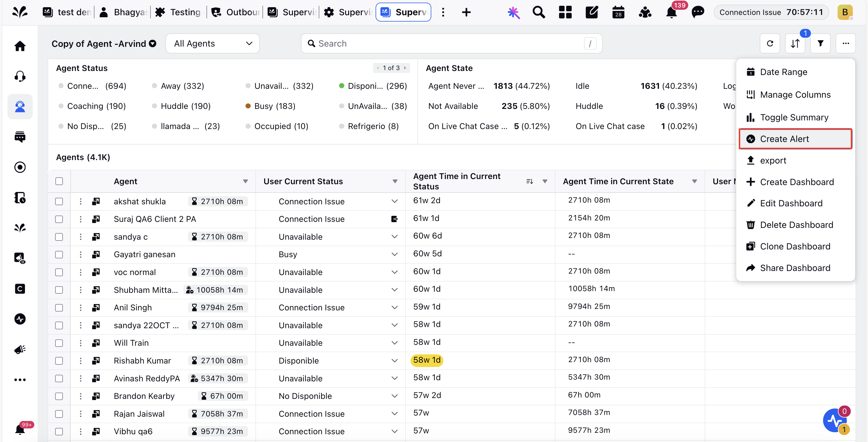The width and height of the screenshot is (868, 442).
Task: Check the box for Will Train
Action: [59, 343]
